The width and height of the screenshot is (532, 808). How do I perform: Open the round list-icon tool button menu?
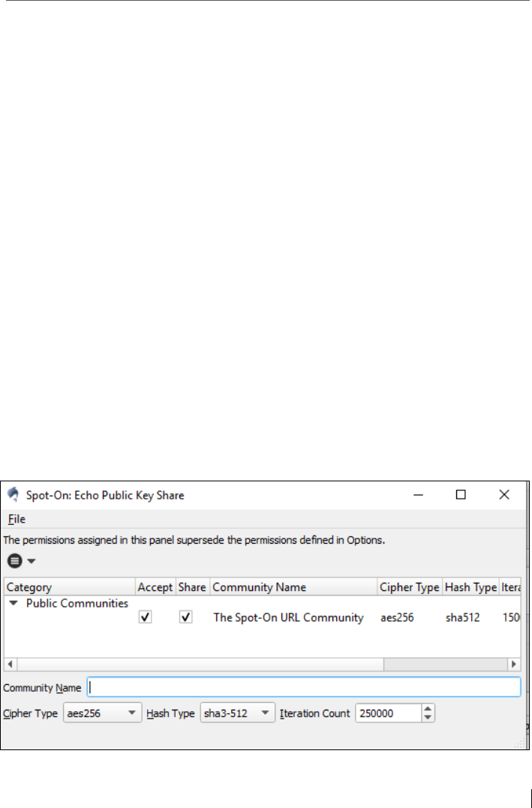[x=15, y=561]
